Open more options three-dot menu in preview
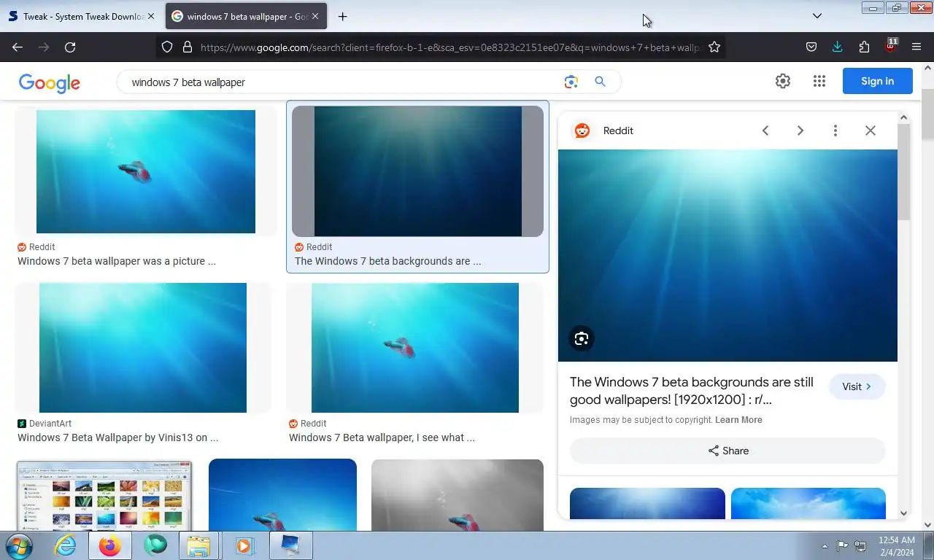The width and height of the screenshot is (934, 560). click(835, 131)
